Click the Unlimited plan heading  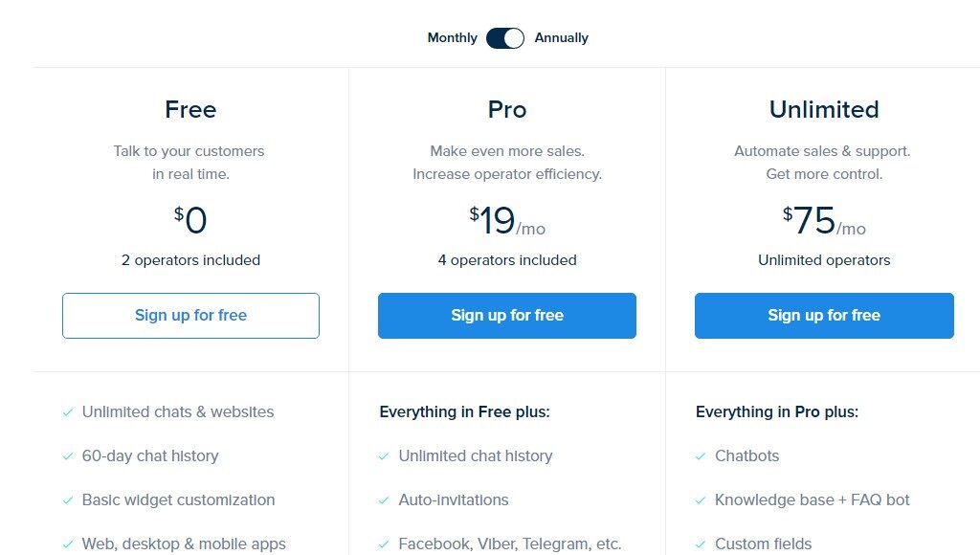click(x=824, y=110)
